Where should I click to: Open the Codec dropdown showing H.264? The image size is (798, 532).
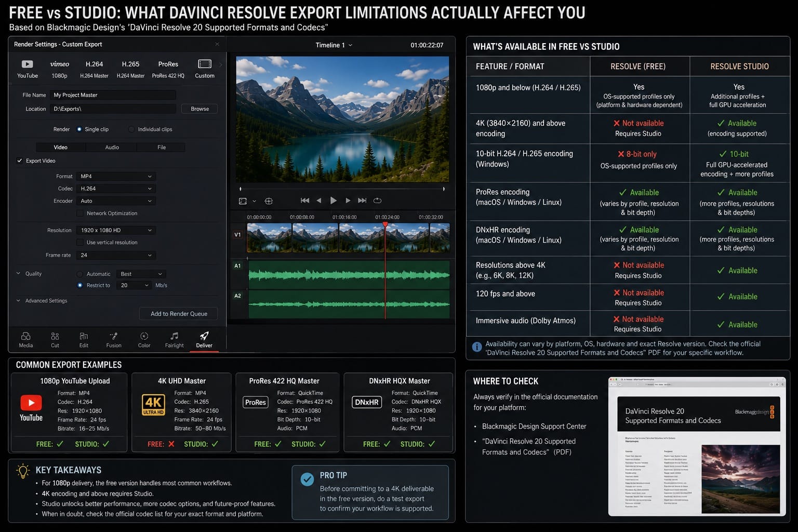(116, 189)
